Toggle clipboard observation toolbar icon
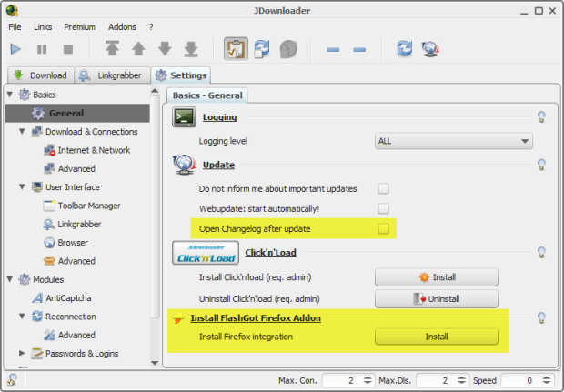This screenshot has width=564, height=392. click(x=236, y=48)
